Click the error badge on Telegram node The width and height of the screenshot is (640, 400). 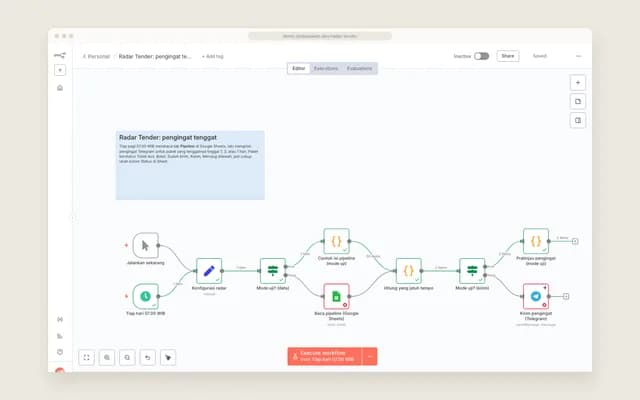click(544, 305)
